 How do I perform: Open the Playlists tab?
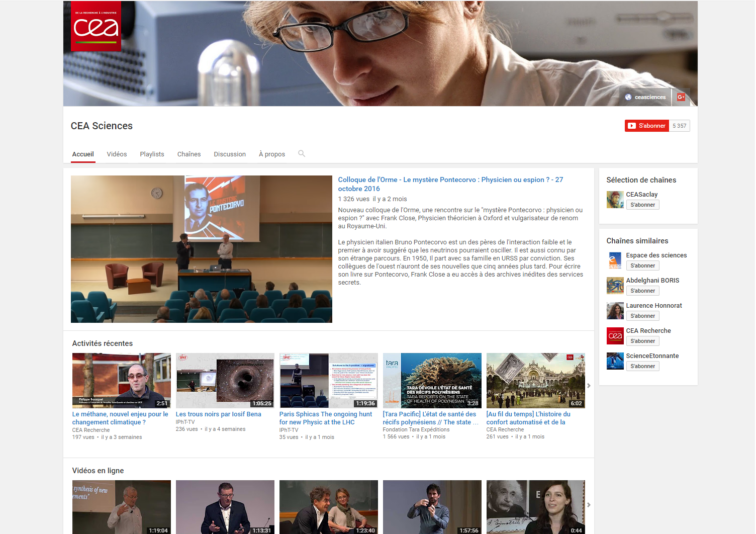coord(152,154)
